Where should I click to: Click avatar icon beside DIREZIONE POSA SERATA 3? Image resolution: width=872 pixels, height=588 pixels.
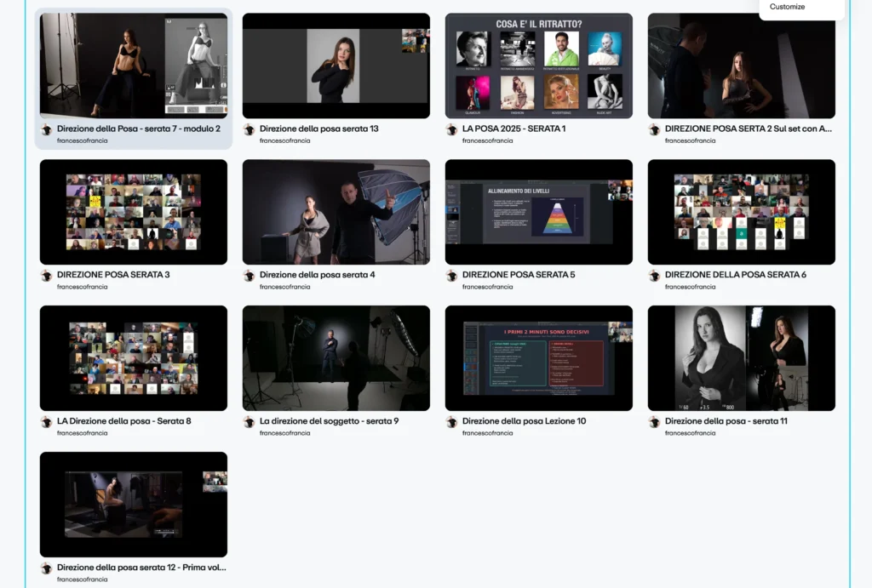coord(47,276)
